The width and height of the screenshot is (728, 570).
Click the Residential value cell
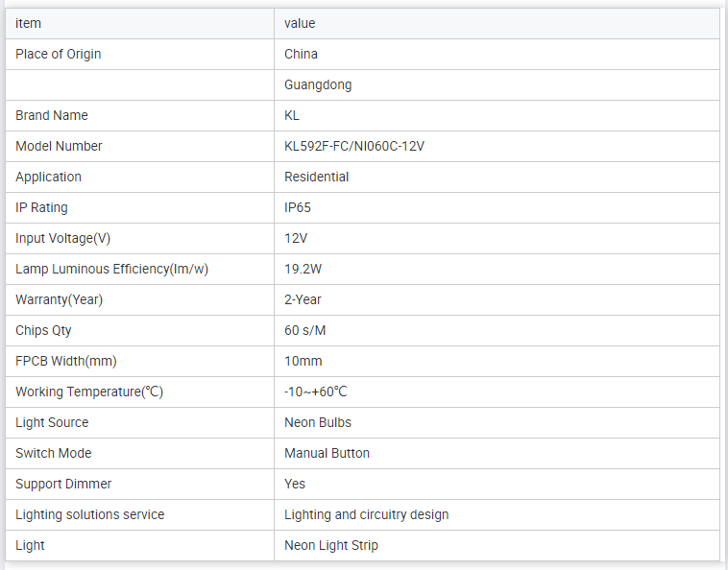(x=316, y=177)
